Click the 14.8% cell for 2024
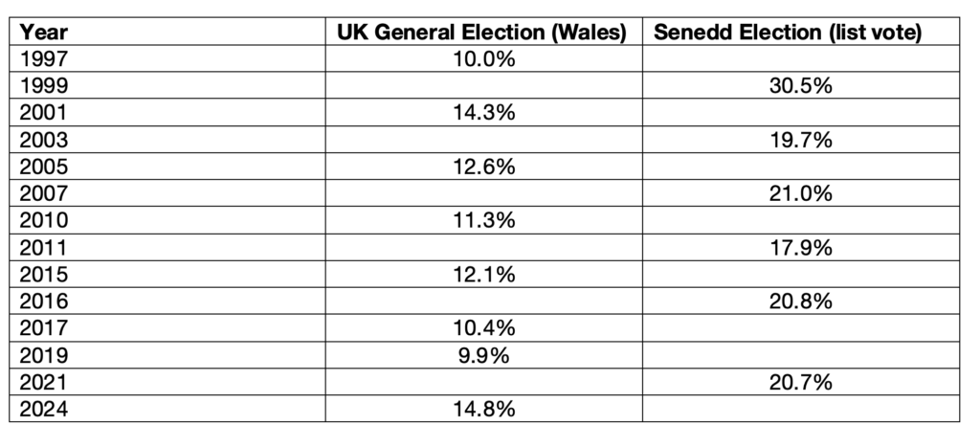 click(x=483, y=409)
